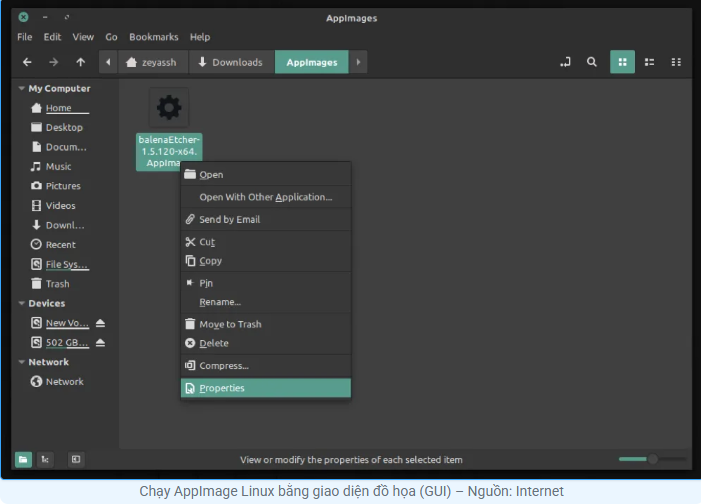
Task: Choose Properties from the context menu
Action: point(266,388)
